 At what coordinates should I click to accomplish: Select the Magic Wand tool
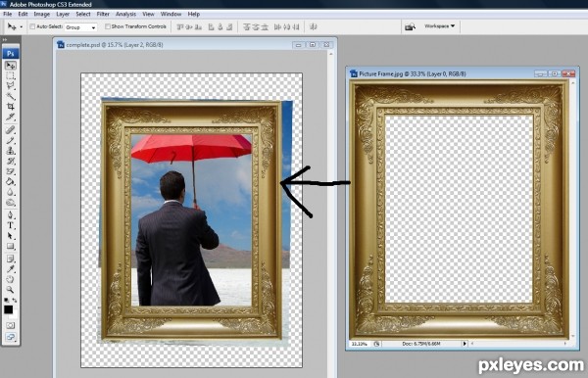tap(11, 96)
